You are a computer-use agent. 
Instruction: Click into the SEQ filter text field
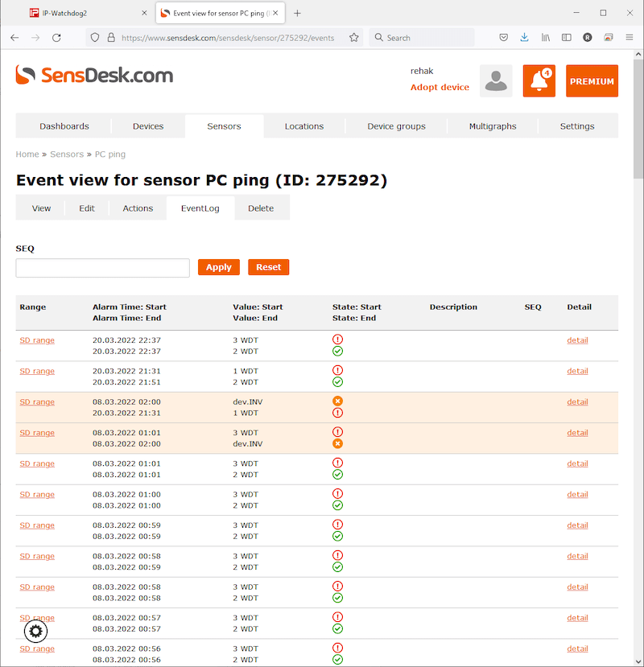click(x=102, y=268)
